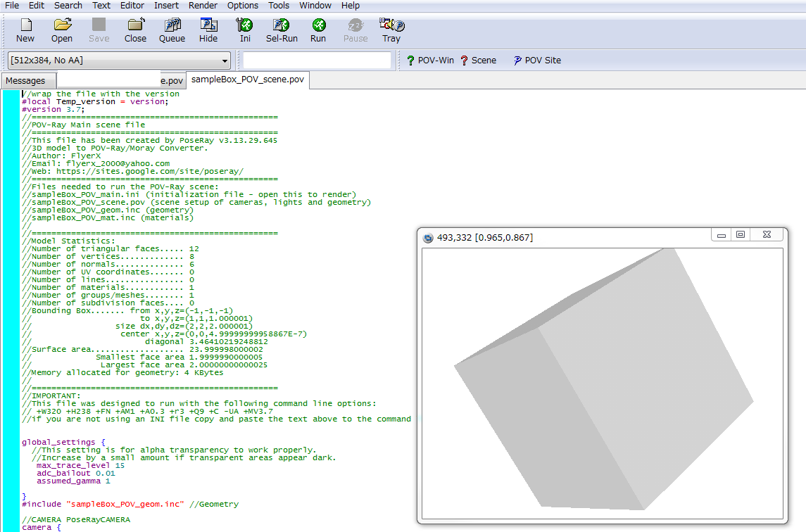806x532 pixels.
Task: Switch to the Messages tab
Action: (27, 81)
